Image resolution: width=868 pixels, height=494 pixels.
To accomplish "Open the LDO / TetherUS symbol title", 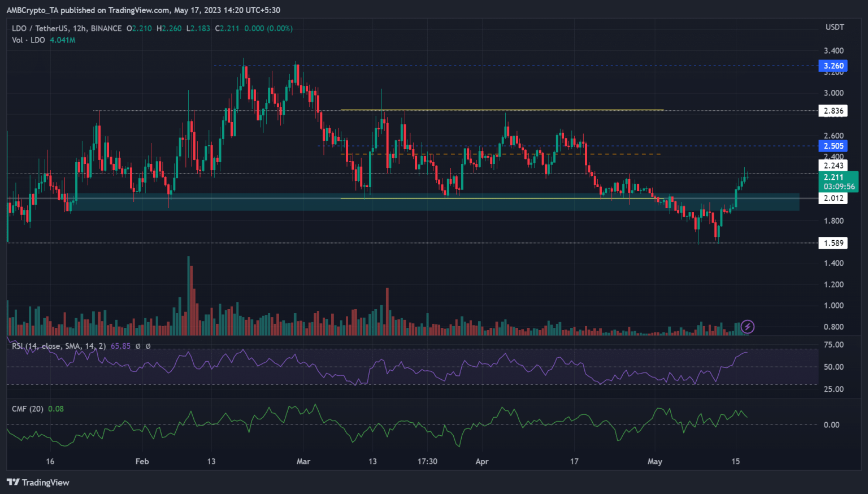I will 66,28.
